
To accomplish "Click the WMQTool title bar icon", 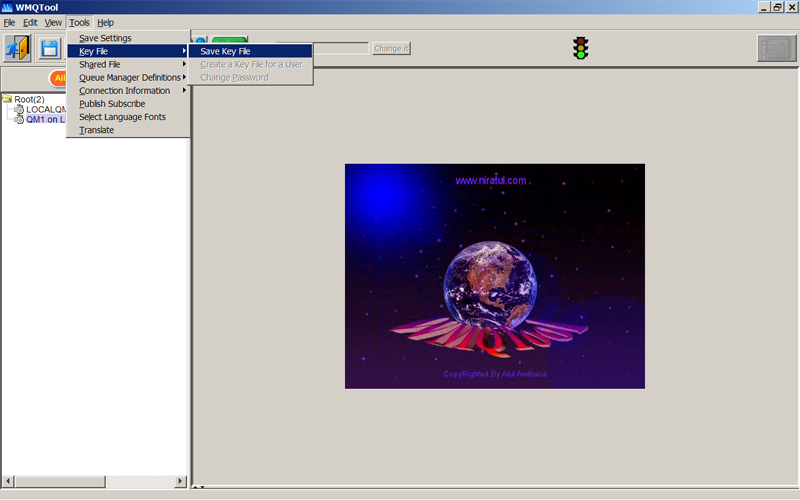I will [7, 7].
